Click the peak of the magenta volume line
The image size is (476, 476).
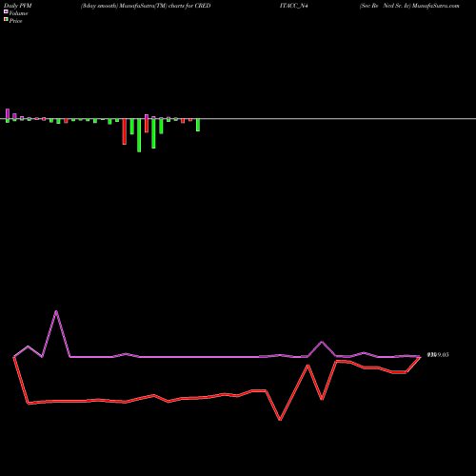56,311
